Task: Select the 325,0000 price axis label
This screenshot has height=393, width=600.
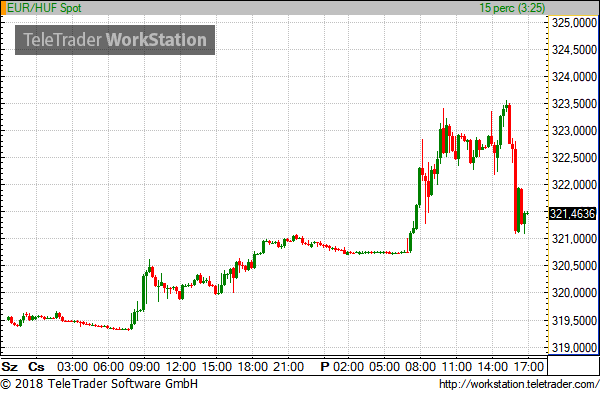Action: click(x=574, y=23)
